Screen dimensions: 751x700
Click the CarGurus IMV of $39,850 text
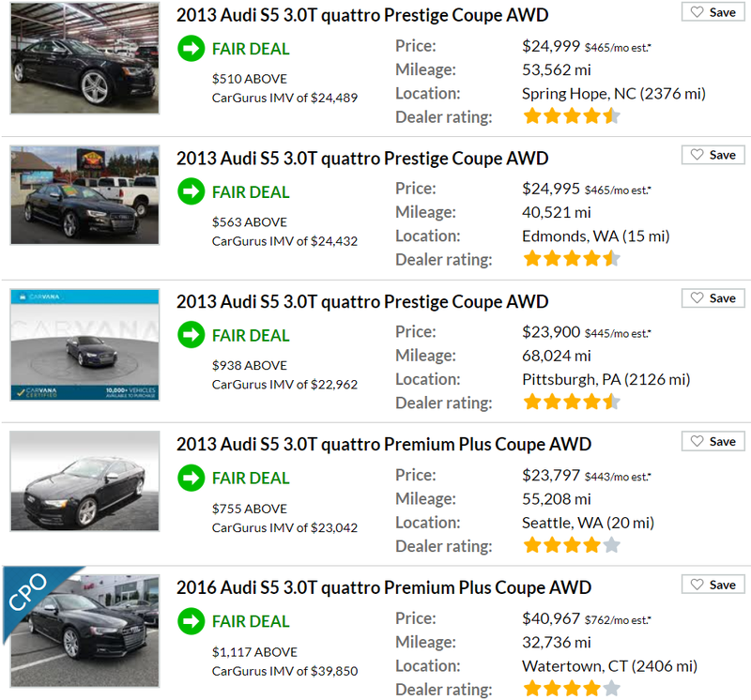[285, 671]
